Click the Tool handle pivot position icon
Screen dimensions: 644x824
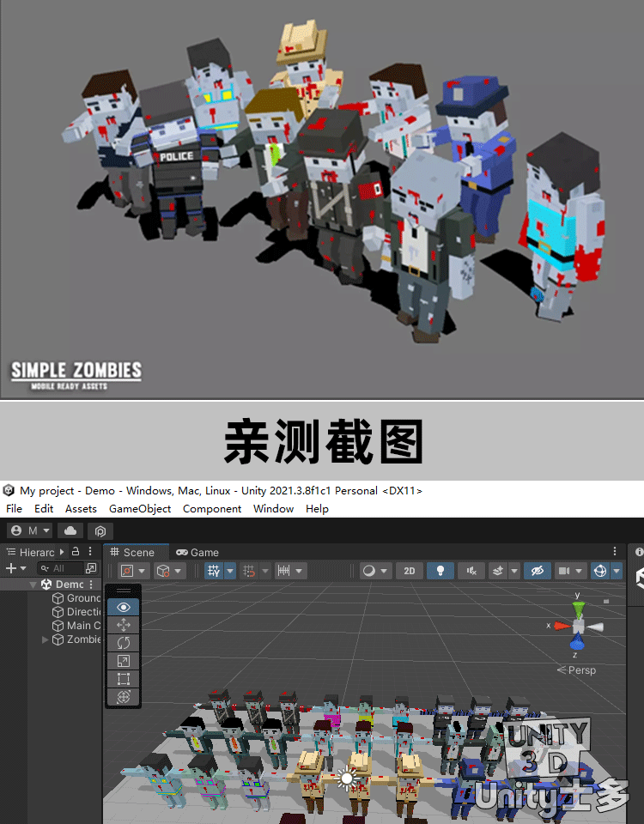coord(127,571)
